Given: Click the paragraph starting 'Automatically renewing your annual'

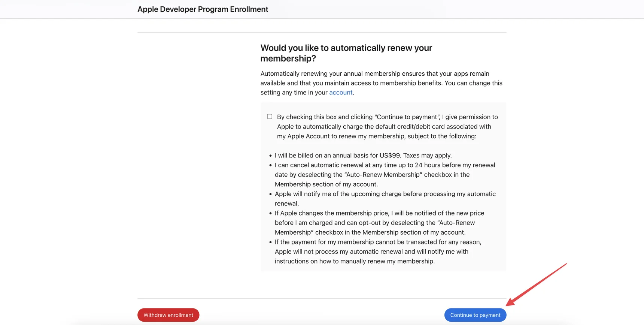Looking at the screenshot, I should click(x=382, y=83).
